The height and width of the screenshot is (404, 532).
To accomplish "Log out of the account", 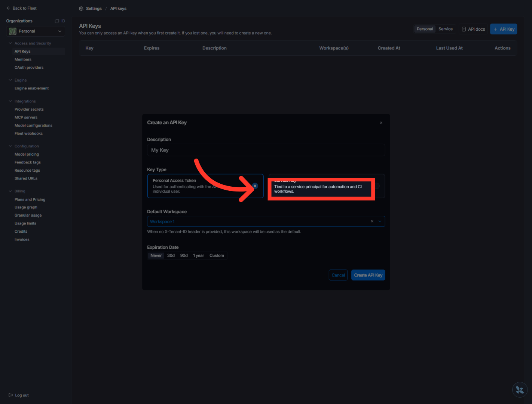I will [x=19, y=395].
